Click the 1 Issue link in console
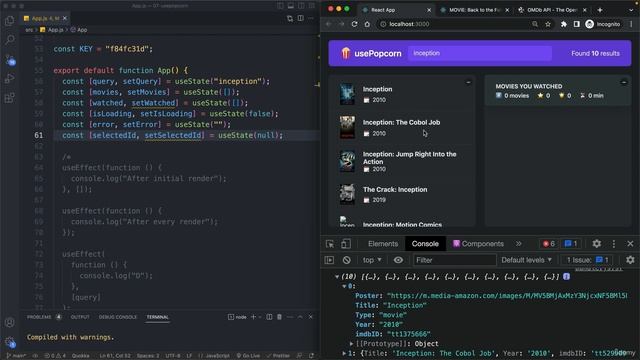The image size is (640, 360). pyautogui.click(x=588, y=260)
